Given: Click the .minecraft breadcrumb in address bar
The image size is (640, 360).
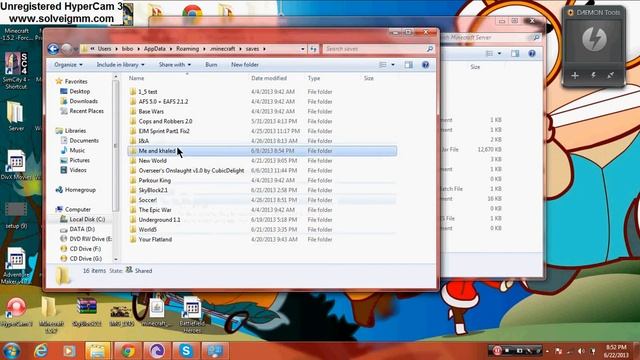Looking at the screenshot, I should 222,49.
